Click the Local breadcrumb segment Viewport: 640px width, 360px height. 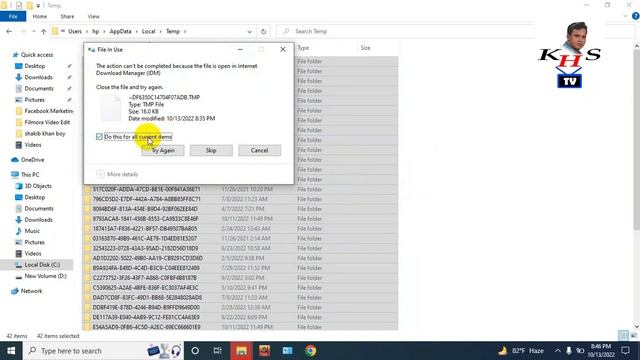coord(149,31)
